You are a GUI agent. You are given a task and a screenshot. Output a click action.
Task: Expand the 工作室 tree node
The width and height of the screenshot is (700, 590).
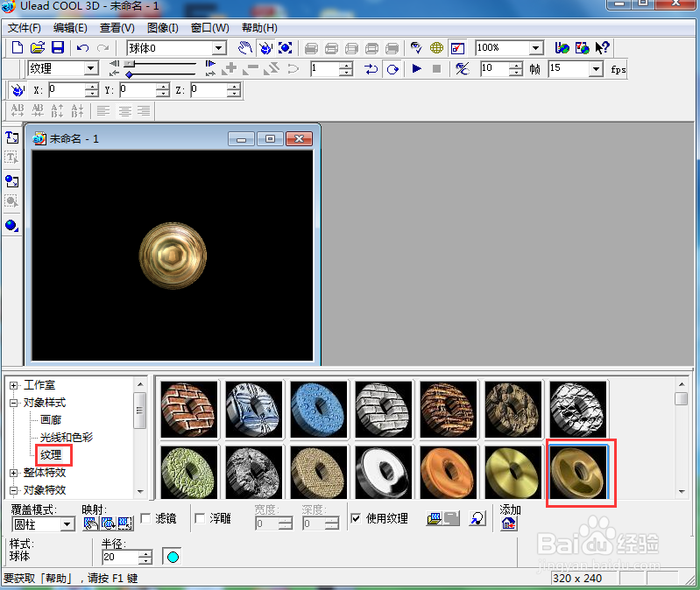(x=13, y=385)
